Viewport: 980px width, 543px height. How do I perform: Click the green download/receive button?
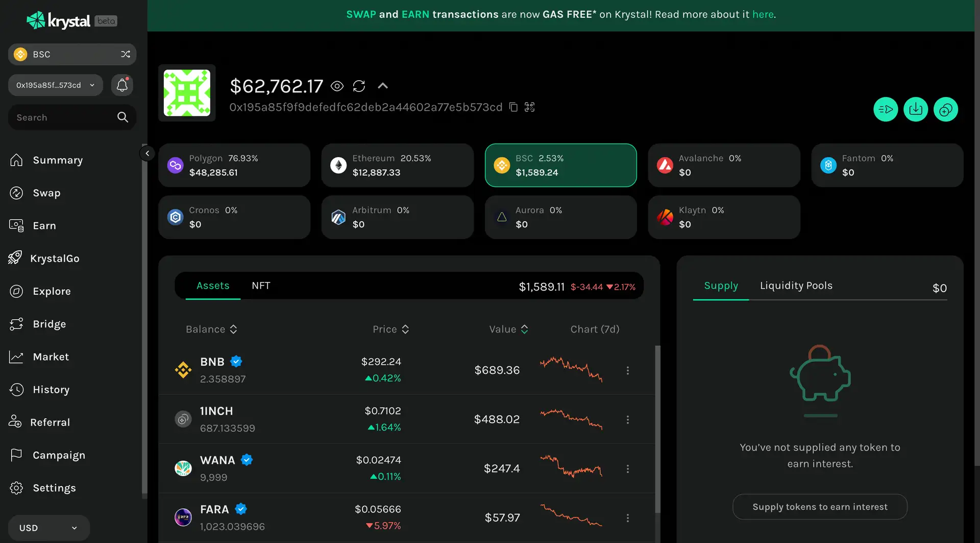(916, 109)
